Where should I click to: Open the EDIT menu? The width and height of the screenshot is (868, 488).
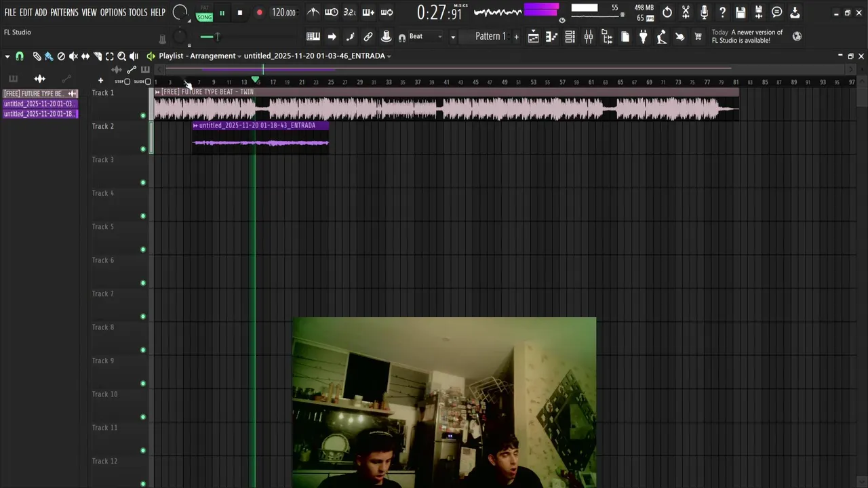click(26, 12)
